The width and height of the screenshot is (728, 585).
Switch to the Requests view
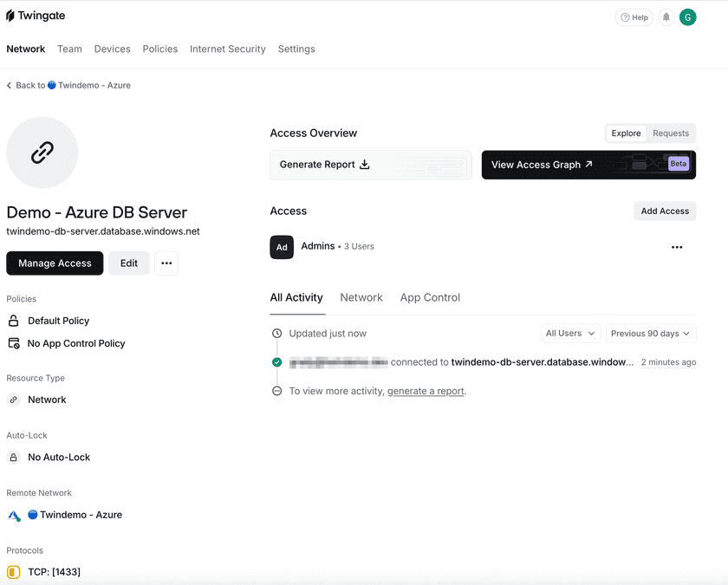point(670,133)
